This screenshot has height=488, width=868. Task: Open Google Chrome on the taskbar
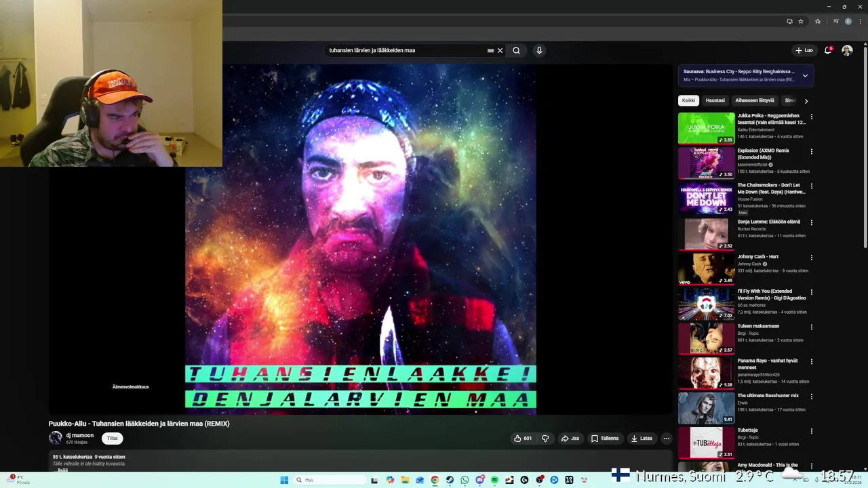[x=435, y=480]
